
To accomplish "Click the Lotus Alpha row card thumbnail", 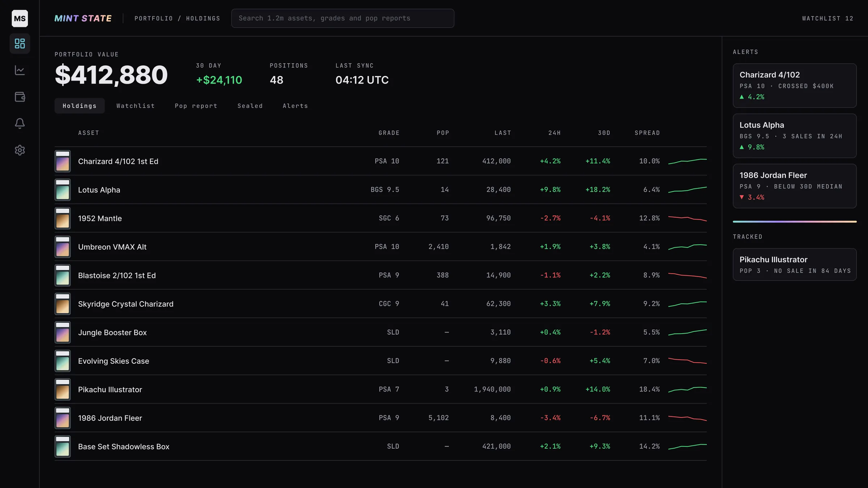I will coord(63,190).
